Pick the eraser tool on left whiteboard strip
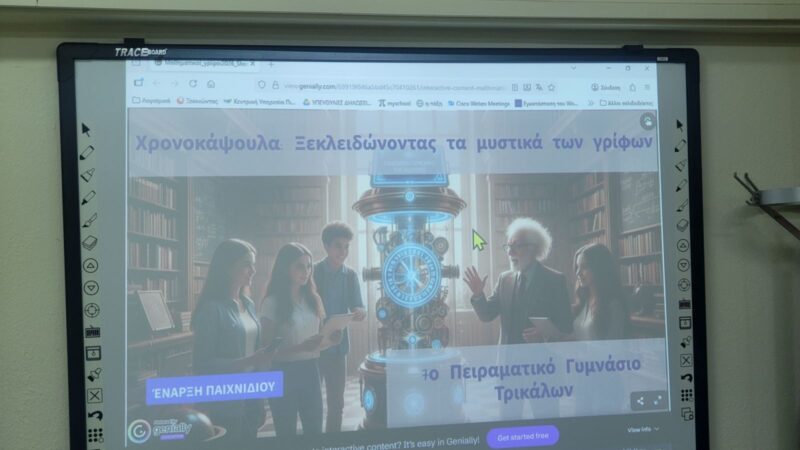The height and width of the screenshot is (450, 800). [x=90, y=243]
